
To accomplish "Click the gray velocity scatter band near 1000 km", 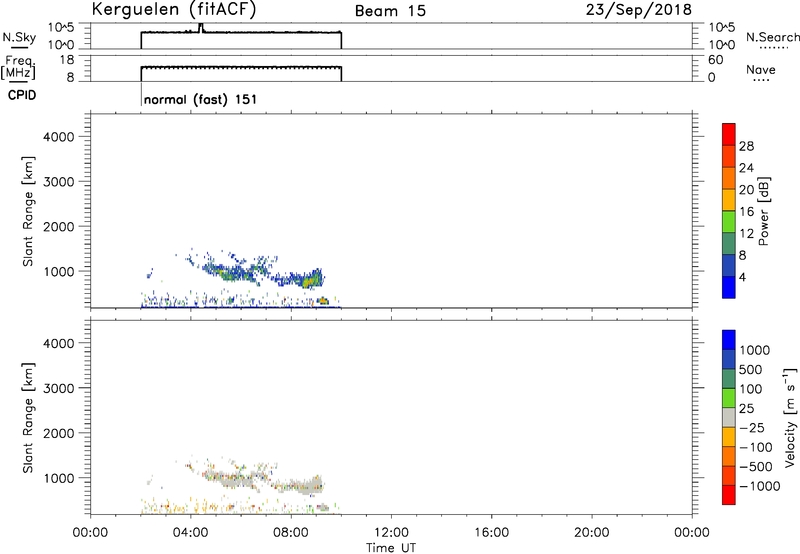I will pos(265,482).
